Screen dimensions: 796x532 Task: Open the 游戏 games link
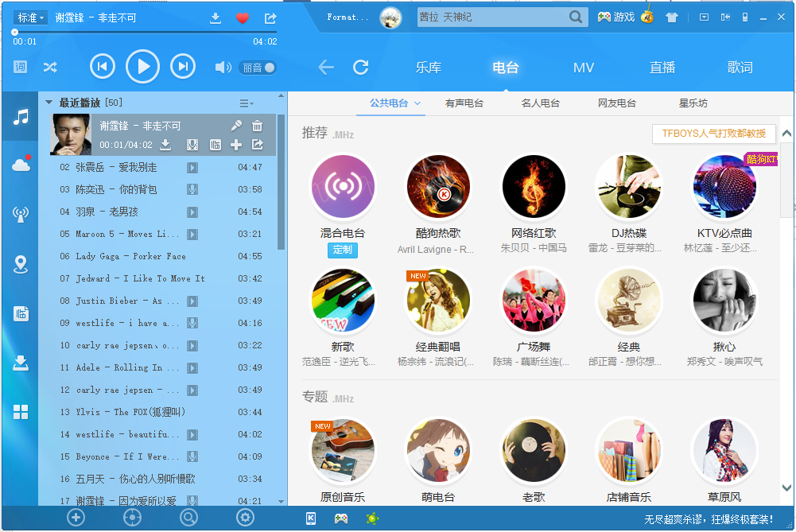click(x=616, y=17)
